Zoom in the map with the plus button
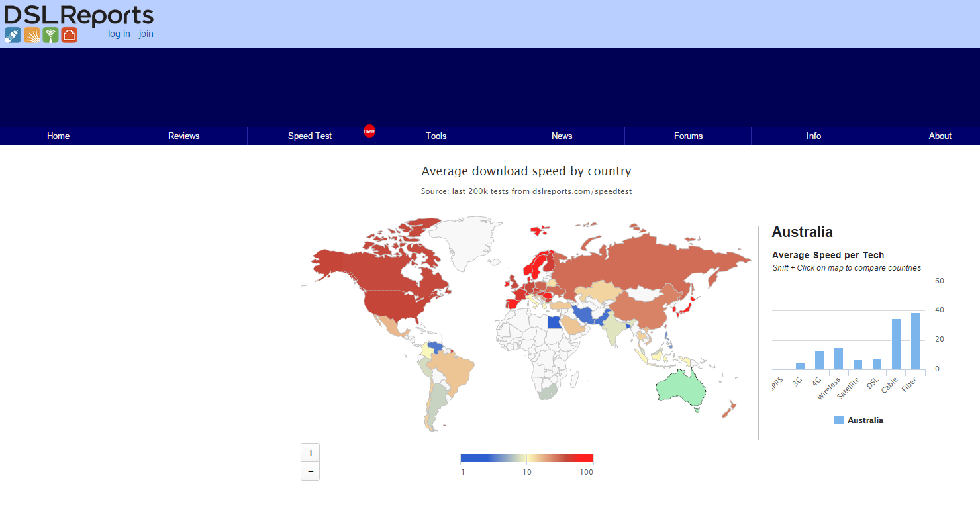The height and width of the screenshot is (517, 980). click(x=311, y=453)
